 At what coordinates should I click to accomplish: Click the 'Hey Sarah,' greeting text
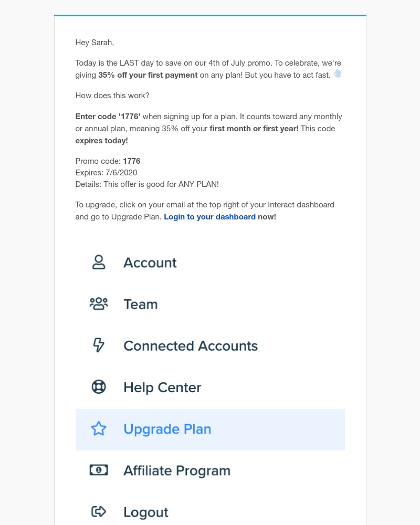pos(94,43)
